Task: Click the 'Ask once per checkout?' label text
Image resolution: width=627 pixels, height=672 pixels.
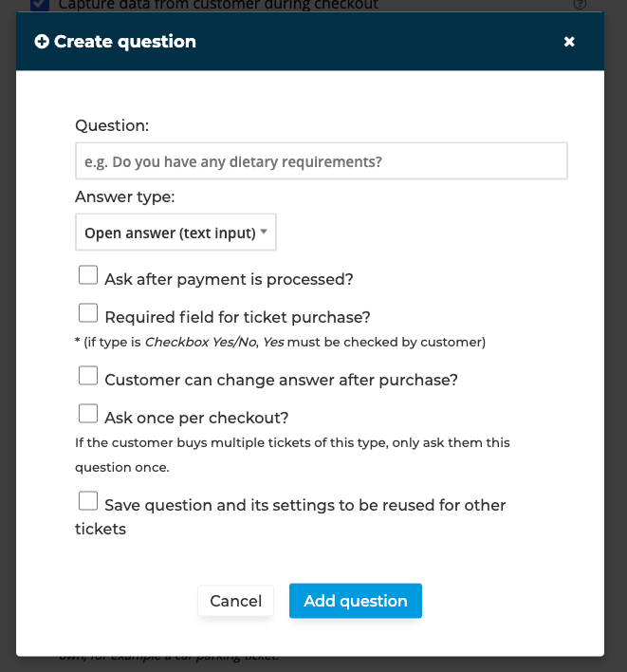Action: pos(196,418)
